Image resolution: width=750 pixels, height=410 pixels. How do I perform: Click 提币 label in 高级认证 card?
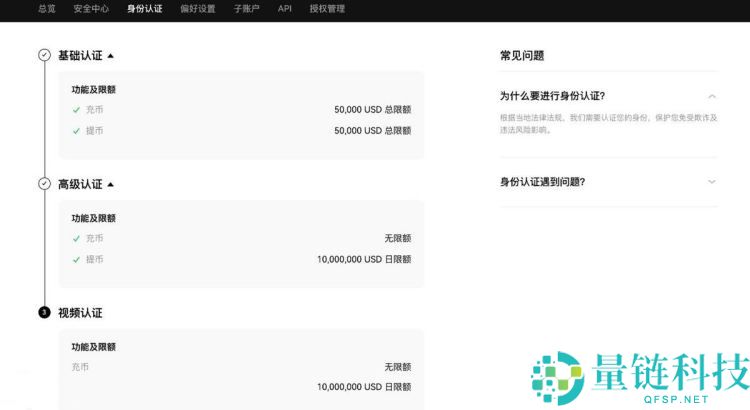pyautogui.click(x=95, y=259)
